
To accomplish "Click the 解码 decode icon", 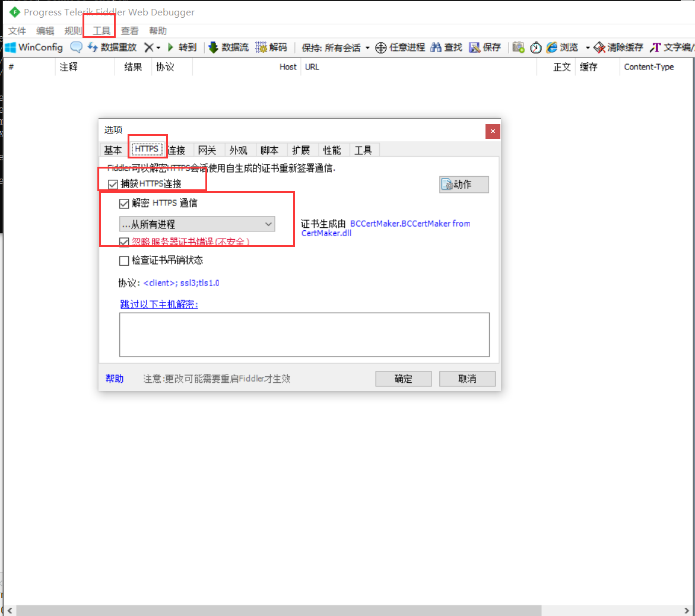I will click(261, 47).
